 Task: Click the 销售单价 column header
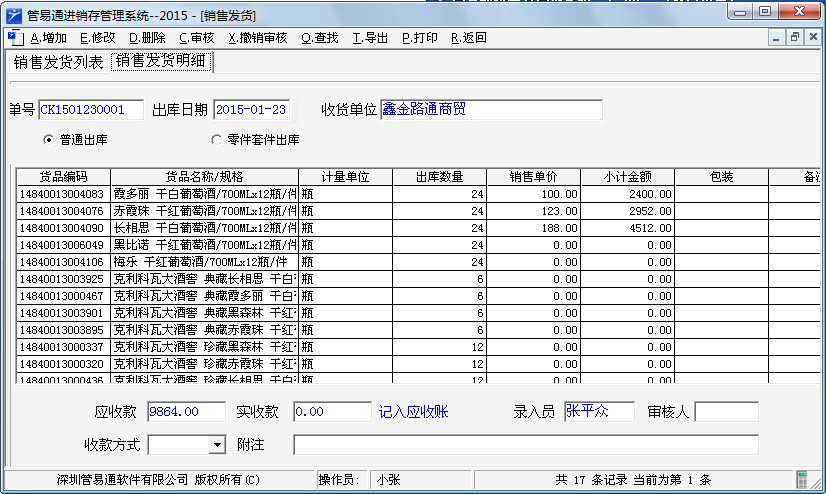tap(533, 177)
